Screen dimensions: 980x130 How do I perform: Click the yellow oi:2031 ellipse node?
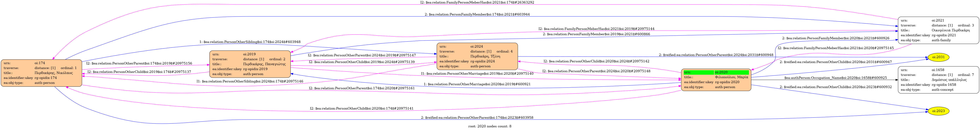tap(938, 57)
